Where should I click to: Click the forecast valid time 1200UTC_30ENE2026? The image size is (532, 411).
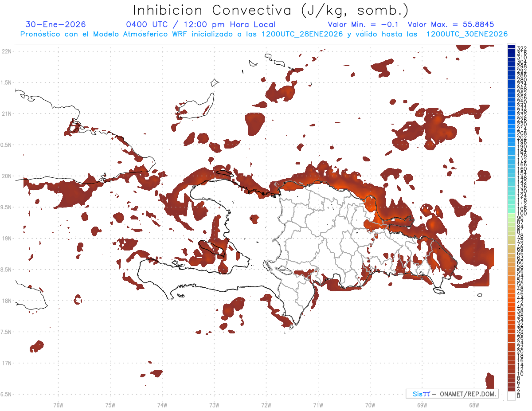click(x=467, y=34)
